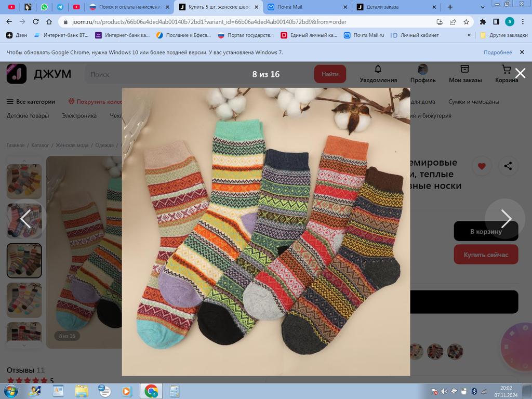Go back in browser history
Viewport: 532px width, 399px height.
[x=9, y=22]
